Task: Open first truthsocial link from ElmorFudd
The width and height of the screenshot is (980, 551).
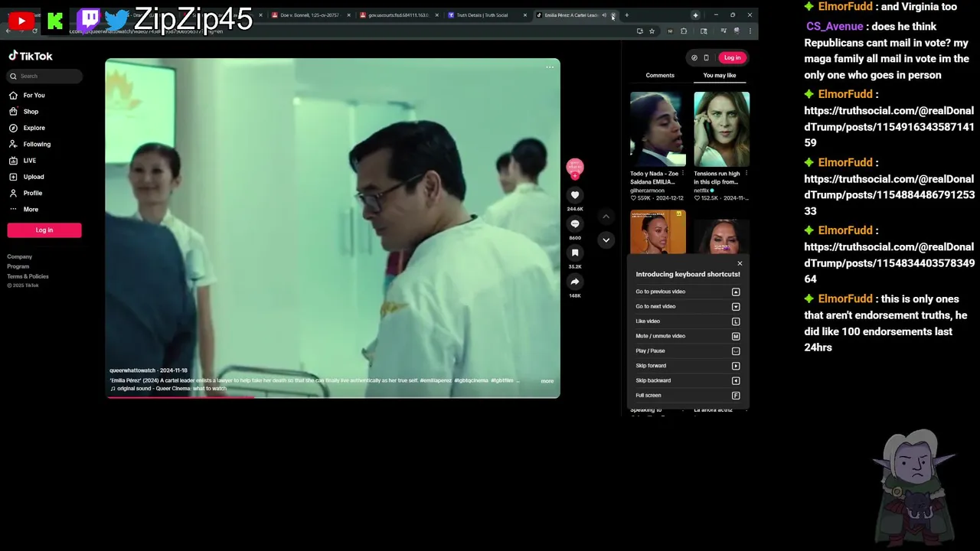Action: click(889, 127)
